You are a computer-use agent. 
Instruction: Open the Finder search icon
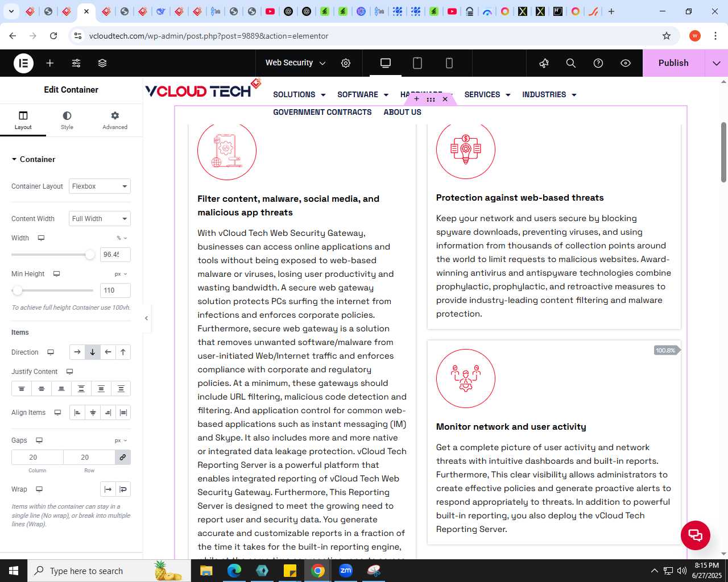[571, 63]
